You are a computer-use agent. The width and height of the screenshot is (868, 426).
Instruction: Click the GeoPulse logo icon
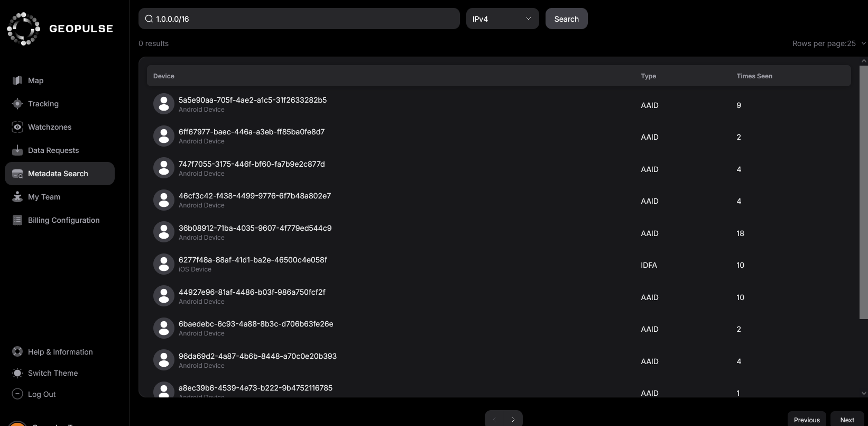23,29
